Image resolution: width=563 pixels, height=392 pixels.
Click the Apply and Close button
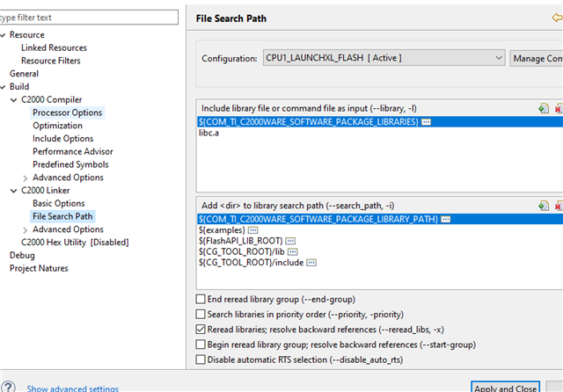coord(505,388)
